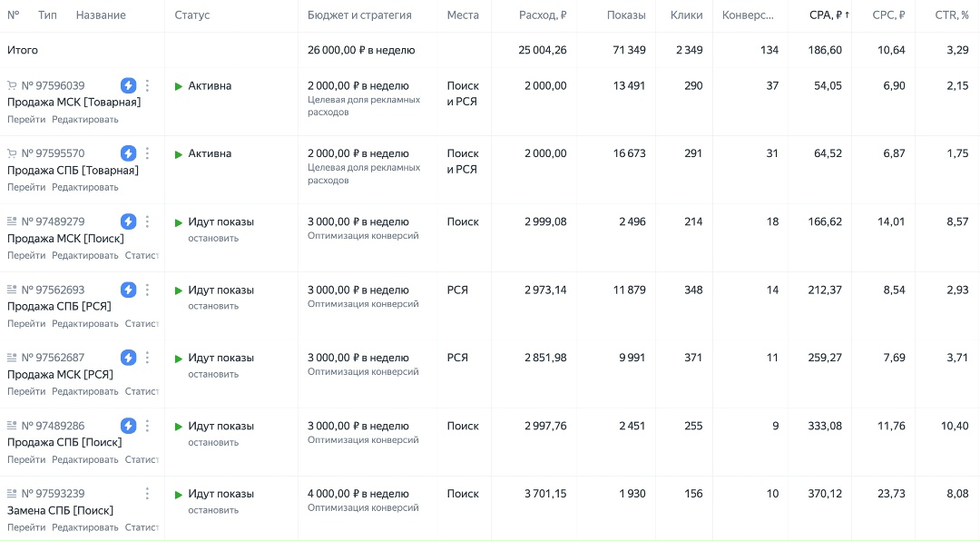Open three-dot menu for Продажа МСК [Товарная]
This screenshot has width=980, height=541.
(148, 85)
